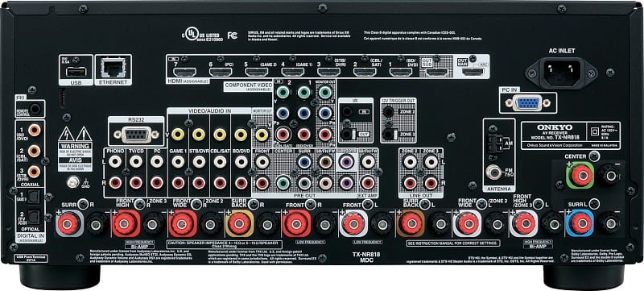Click the yellow GAME 1 video input jack
Screen dimensions: 644x291
pyautogui.click(x=178, y=134)
